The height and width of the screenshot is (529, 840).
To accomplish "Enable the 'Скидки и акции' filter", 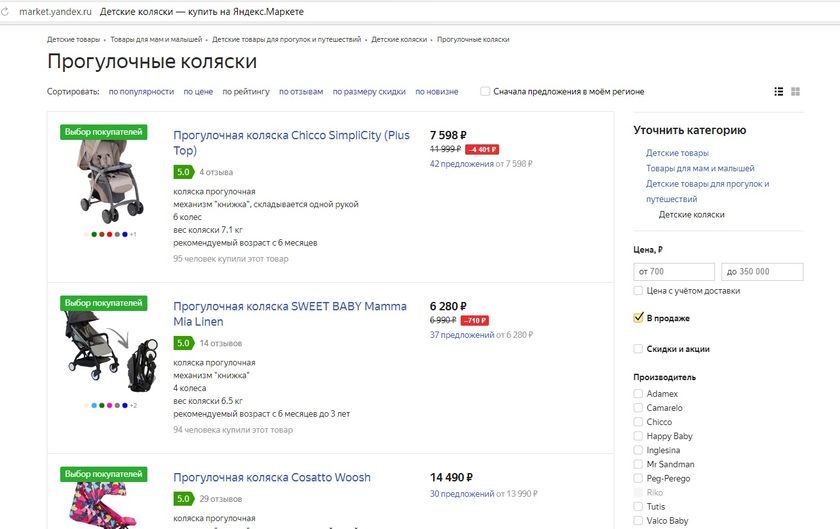I will pyautogui.click(x=638, y=349).
